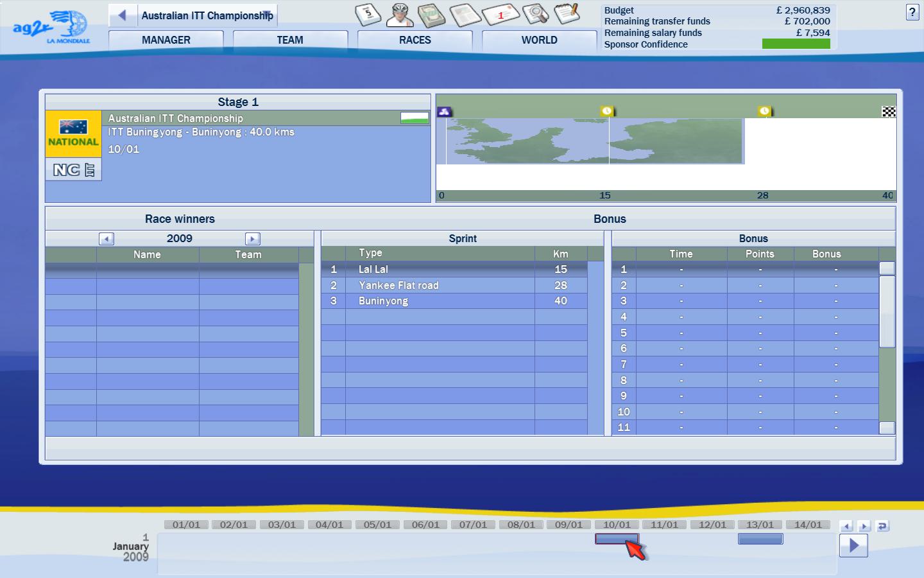
Task: Click the question mark help icon
Action: pyautogui.click(x=912, y=12)
